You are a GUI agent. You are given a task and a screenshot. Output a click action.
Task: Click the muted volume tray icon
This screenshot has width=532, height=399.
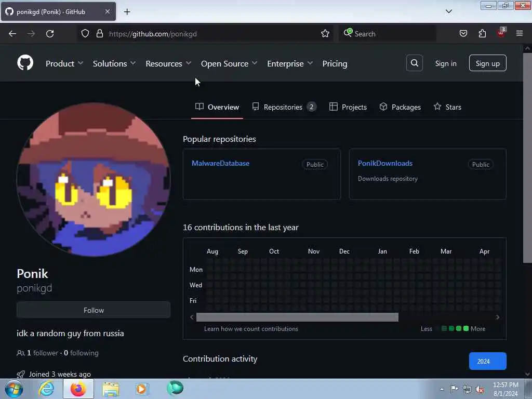click(480, 390)
